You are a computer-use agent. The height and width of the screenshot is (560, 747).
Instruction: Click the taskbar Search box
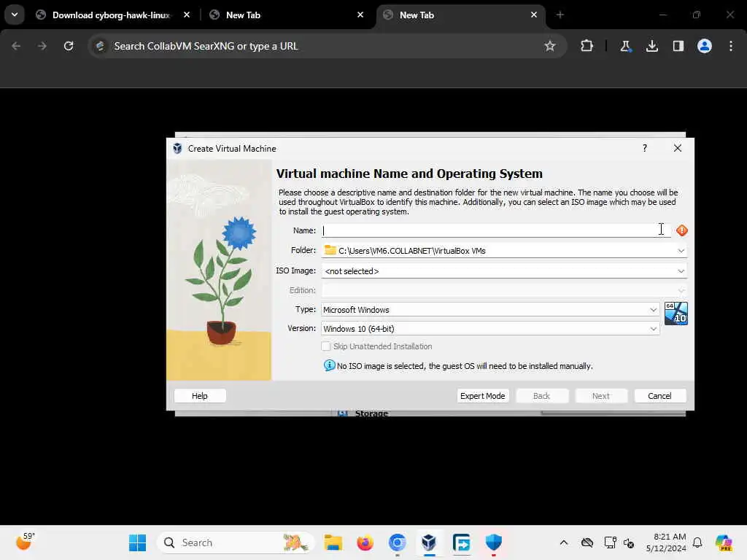tap(236, 542)
